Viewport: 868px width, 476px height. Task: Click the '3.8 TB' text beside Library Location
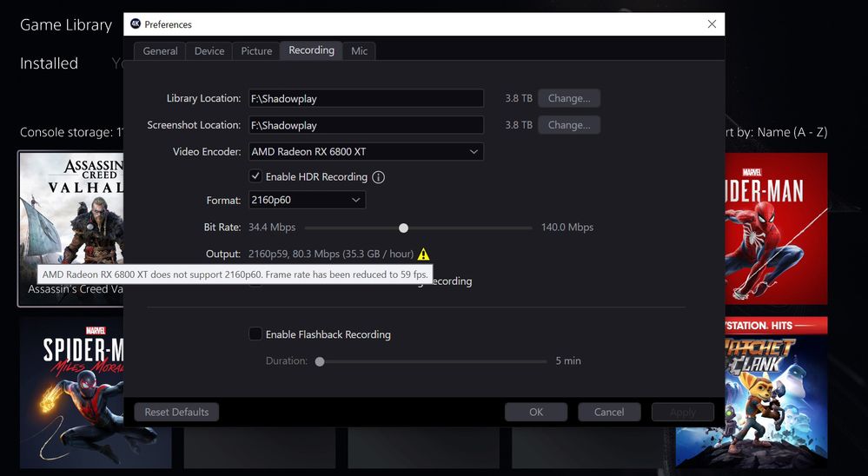tap(518, 98)
